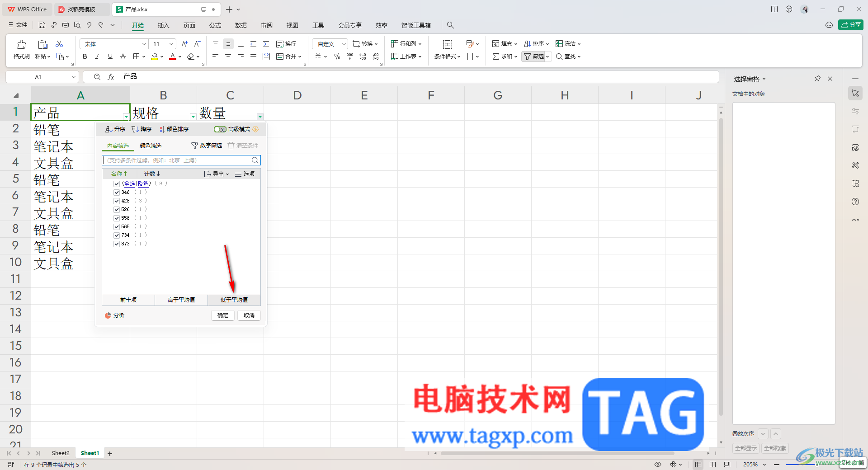Uncheck the 556 checkbox

coord(117,218)
